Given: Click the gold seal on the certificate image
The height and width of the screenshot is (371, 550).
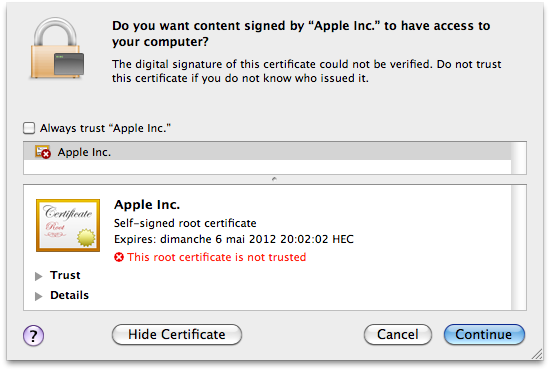Looking at the screenshot, I should [x=86, y=237].
